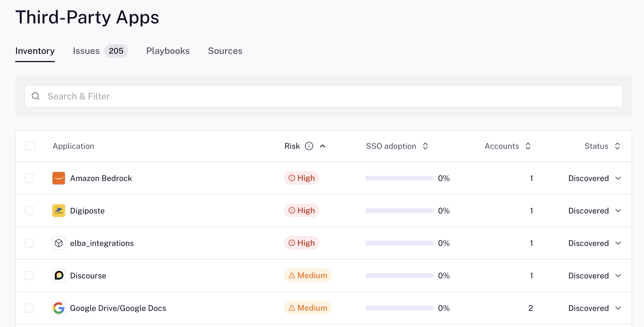Screen dimensions: 644x327
Task: Open status dropdown for Google Drive/Google Docs
Action: 595,308
